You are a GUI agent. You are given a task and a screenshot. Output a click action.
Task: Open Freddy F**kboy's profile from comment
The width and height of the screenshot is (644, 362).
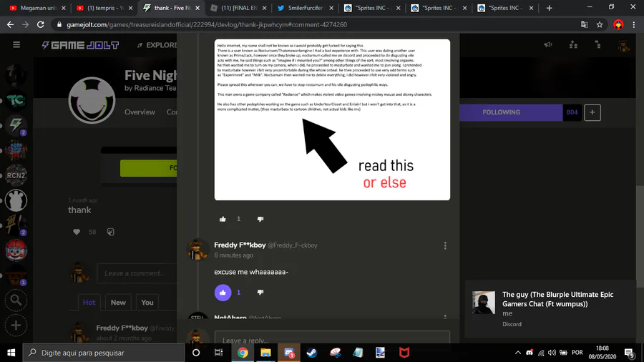click(240, 245)
